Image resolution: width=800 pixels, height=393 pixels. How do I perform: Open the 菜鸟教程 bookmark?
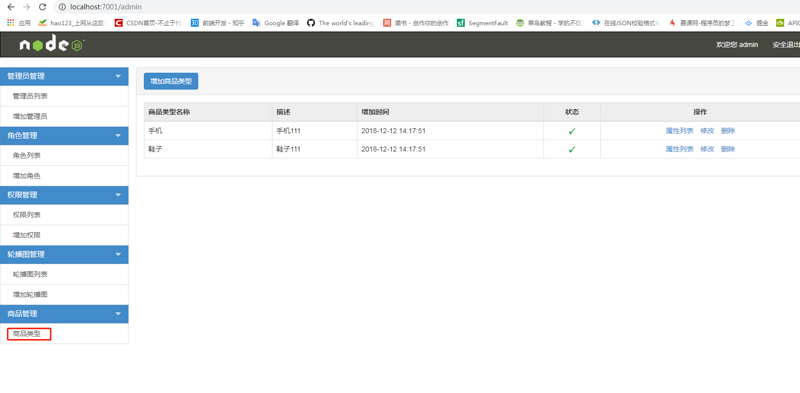[550, 23]
